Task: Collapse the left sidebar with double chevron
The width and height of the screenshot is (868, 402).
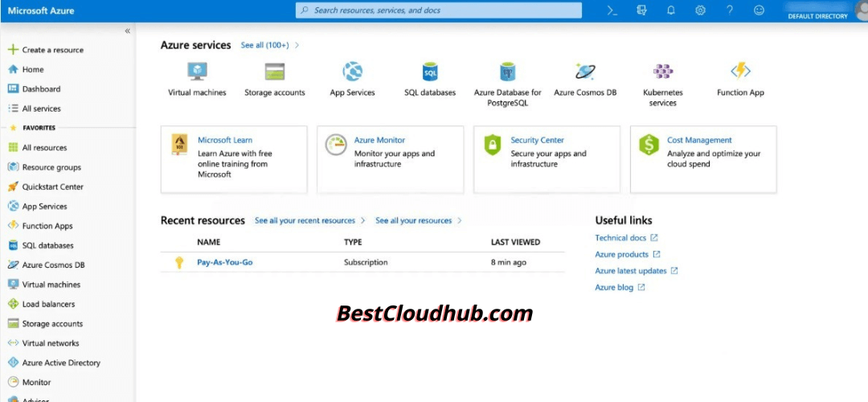Action: coord(127,31)
